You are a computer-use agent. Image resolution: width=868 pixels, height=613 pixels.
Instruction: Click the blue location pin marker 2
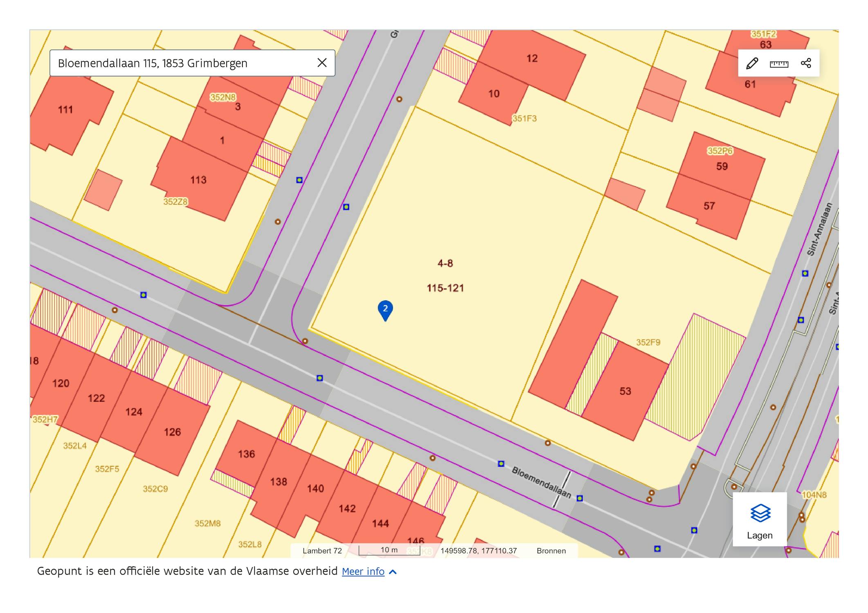point(385,310)
